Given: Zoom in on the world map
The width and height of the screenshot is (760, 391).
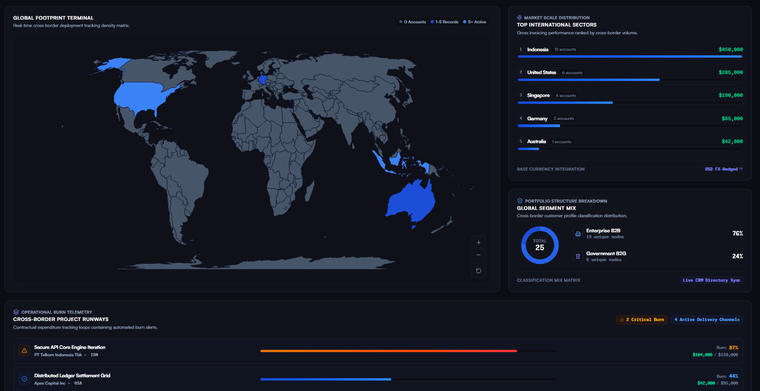Looking at the screenshot, I should click(478, 243).
